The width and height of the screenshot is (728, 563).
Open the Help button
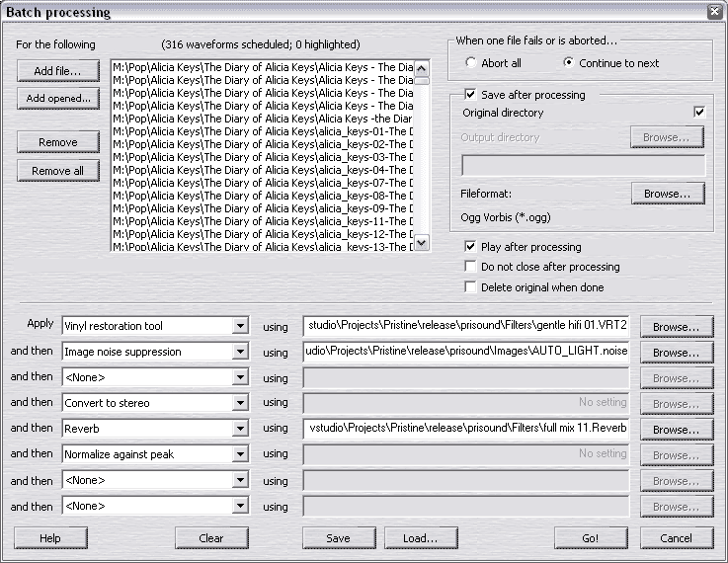point(50,538)
